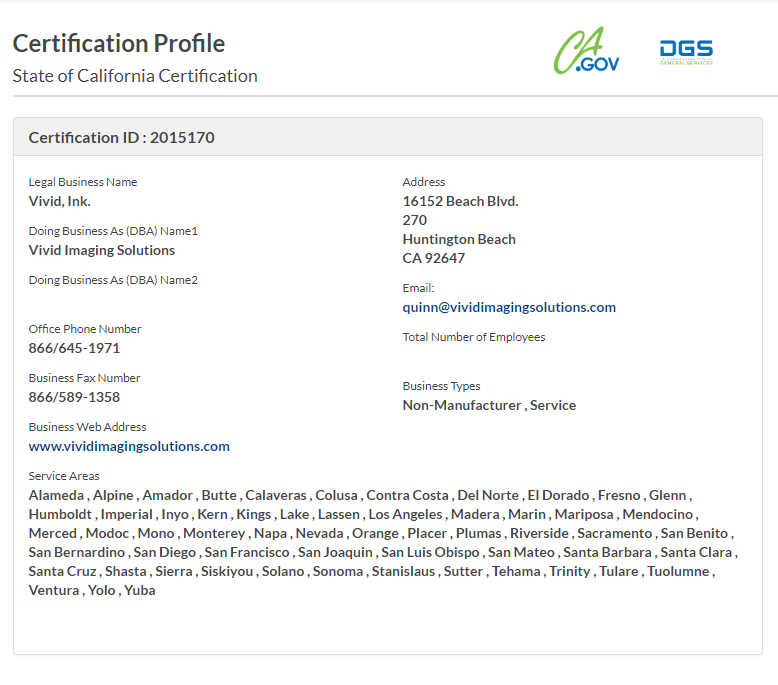Image resolution: width=778 pixels, height=685 pixels.
Task: Open the www.vividimagingsolutions.com web address link
Action: point(129,446)
